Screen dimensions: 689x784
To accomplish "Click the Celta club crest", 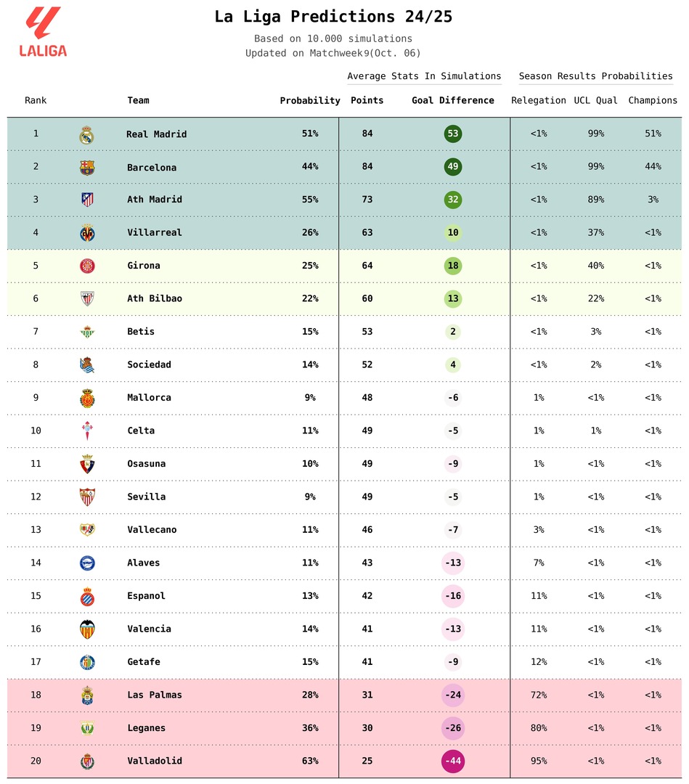I will point(87,431).
